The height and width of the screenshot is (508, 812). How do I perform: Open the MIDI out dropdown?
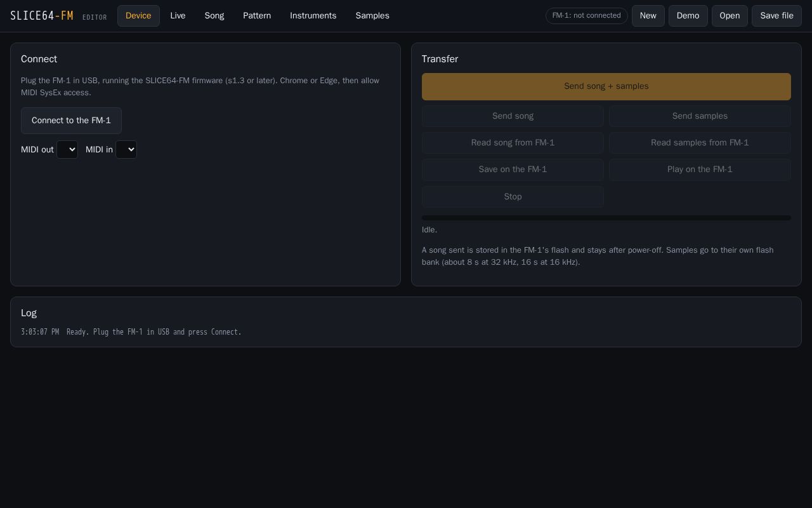[x=67, y=150]
